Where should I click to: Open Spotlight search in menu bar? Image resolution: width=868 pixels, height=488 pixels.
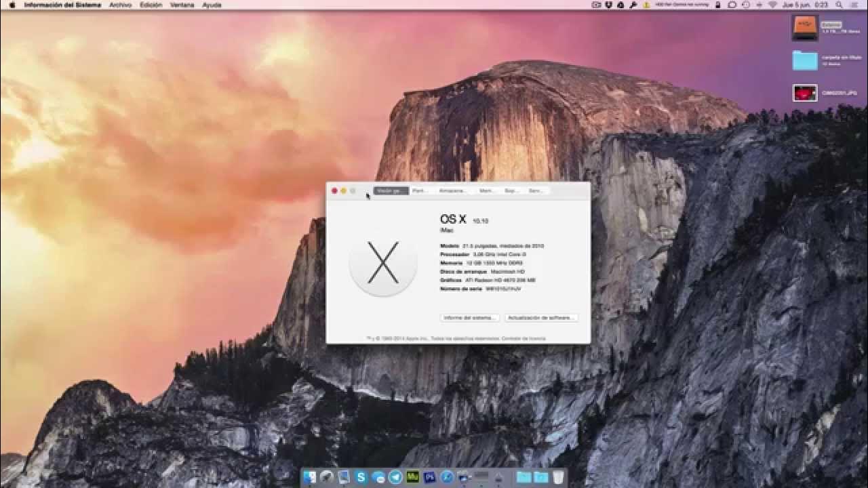coord(840,5)
